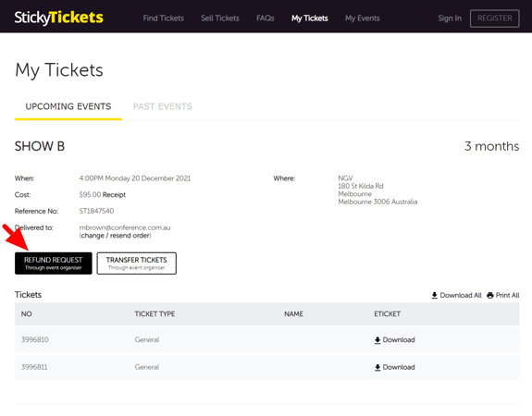This screenshot has width=532, height=416.
Task: Click download icon for ticket 3996810
Action: [377, 340]
